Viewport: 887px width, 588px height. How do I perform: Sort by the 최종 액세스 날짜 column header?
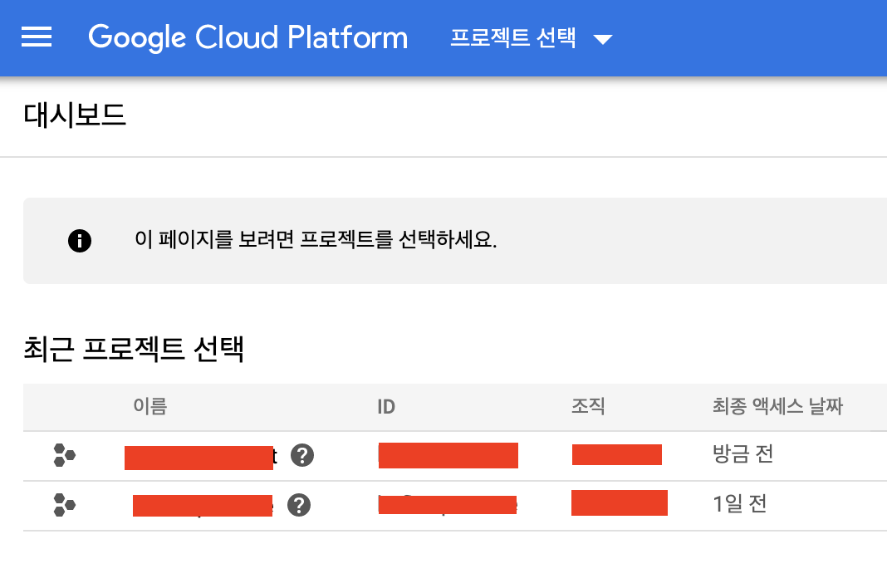coord(777,406)
